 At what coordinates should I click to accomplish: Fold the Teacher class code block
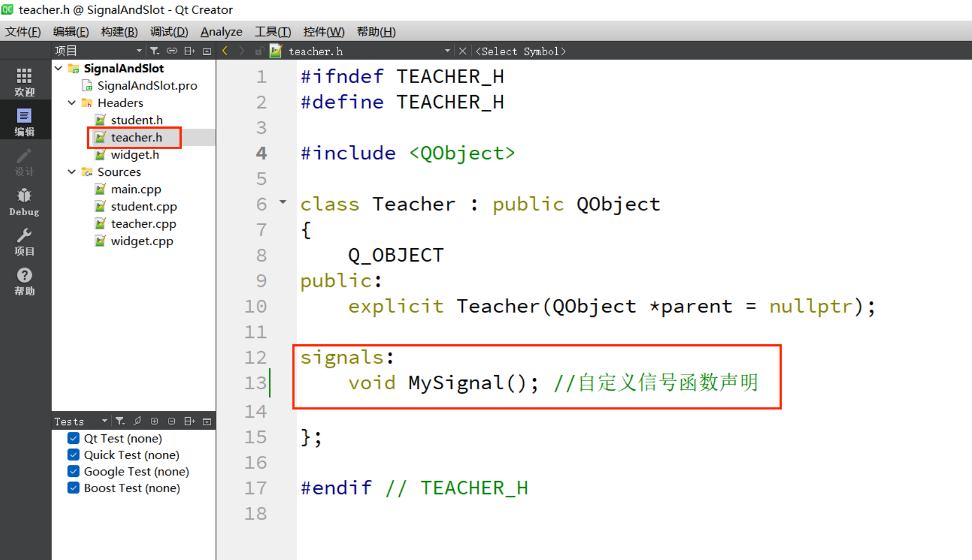click(283, 202)
